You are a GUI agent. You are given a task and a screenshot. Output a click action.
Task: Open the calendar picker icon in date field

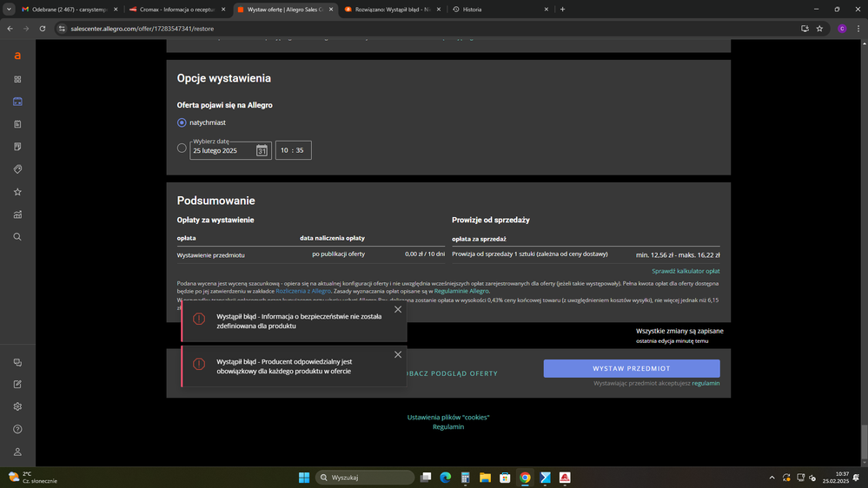[262, 150]
